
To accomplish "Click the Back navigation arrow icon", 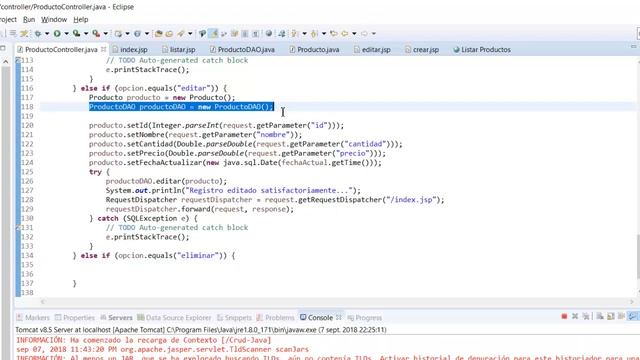I will tap(345, 33).
